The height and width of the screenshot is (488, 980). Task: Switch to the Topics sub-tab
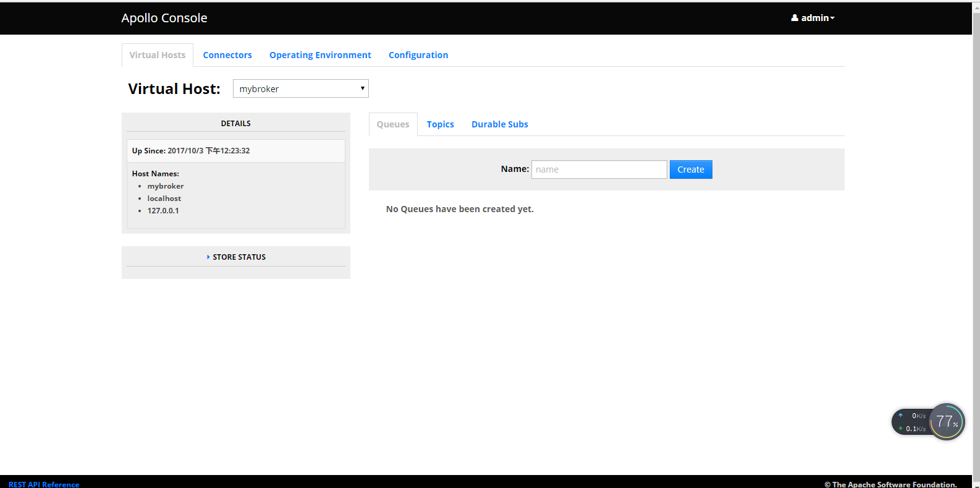coord(441,124)
